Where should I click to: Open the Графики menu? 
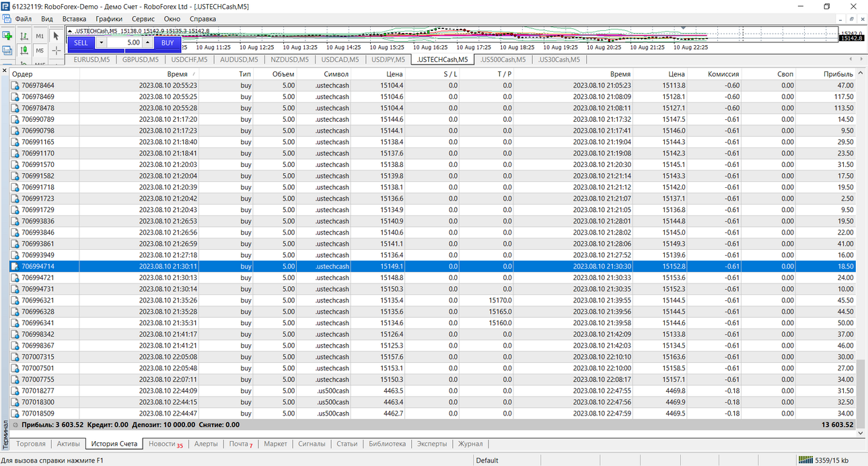[109, 19]
